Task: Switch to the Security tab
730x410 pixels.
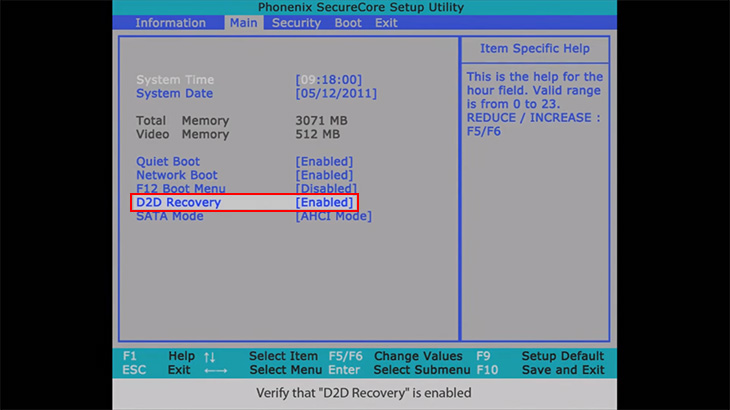Action: [x=296, y=23]
